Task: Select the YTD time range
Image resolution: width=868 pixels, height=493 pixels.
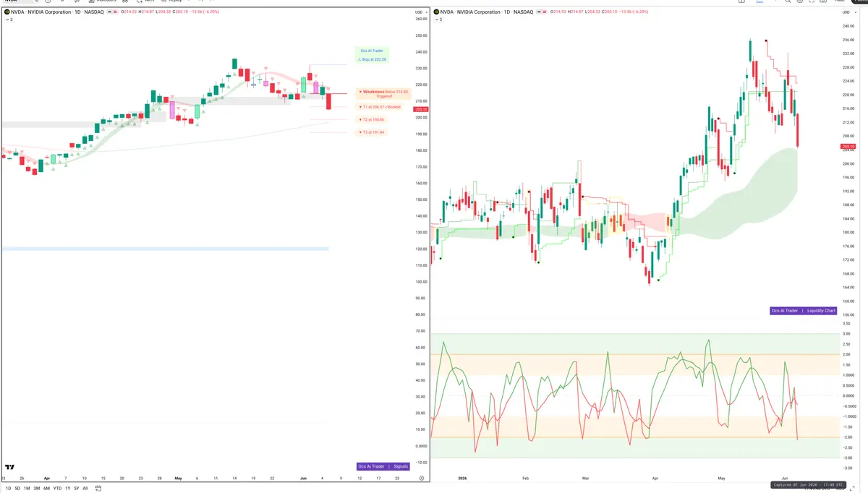Action: click(57, 488)
